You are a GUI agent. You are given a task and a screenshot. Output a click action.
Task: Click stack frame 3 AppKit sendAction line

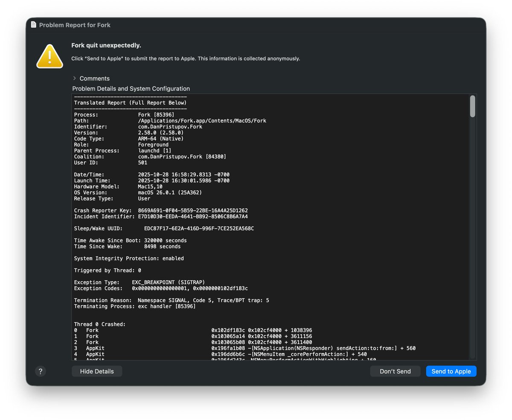(x=245, y=348)
